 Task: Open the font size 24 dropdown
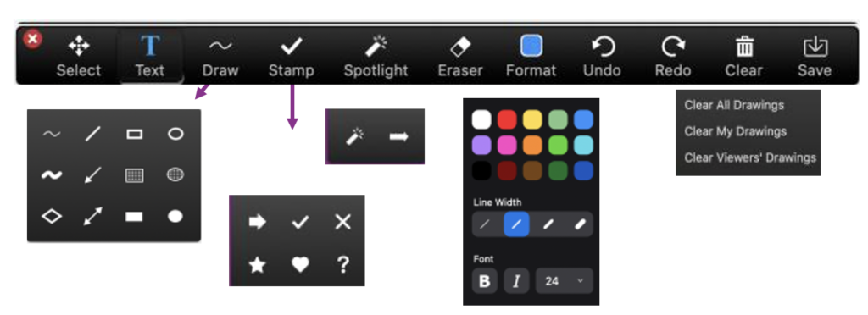[564, 281]
